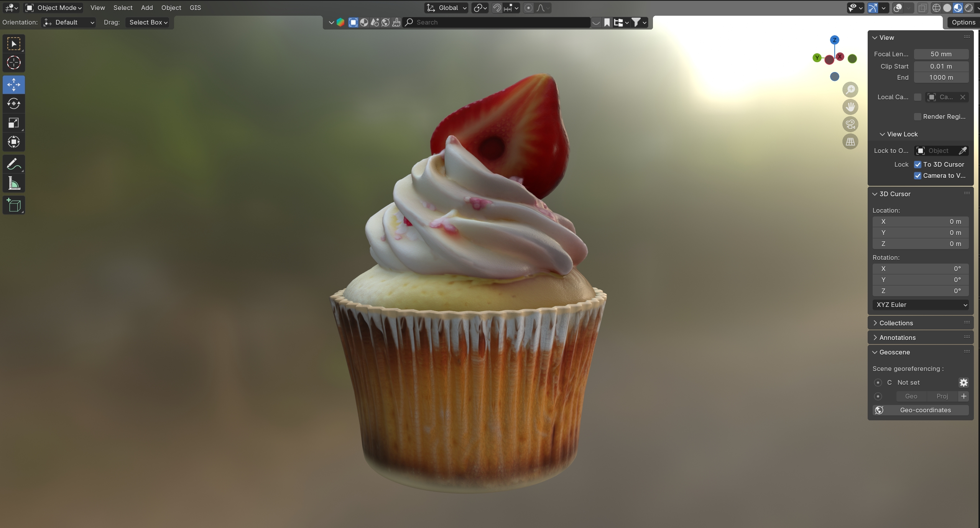Disable Camera to View lock
The width and height of the screenshot is (980, 528).
click(918, 175)
